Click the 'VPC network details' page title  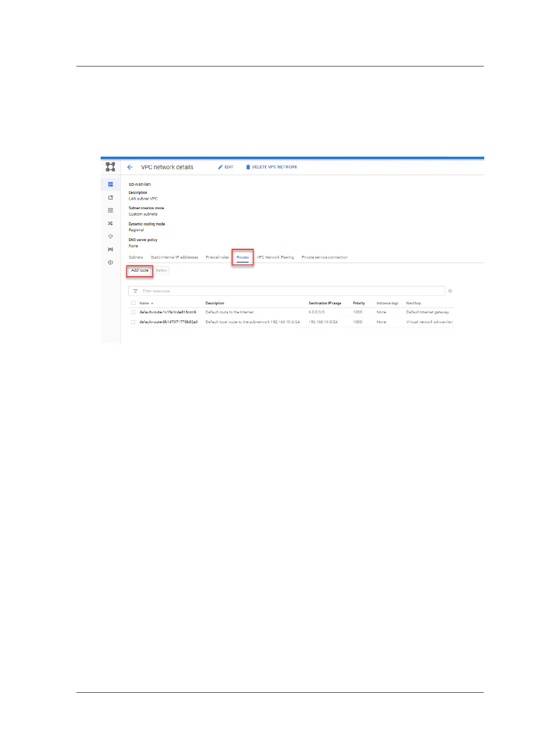[167, 167]
